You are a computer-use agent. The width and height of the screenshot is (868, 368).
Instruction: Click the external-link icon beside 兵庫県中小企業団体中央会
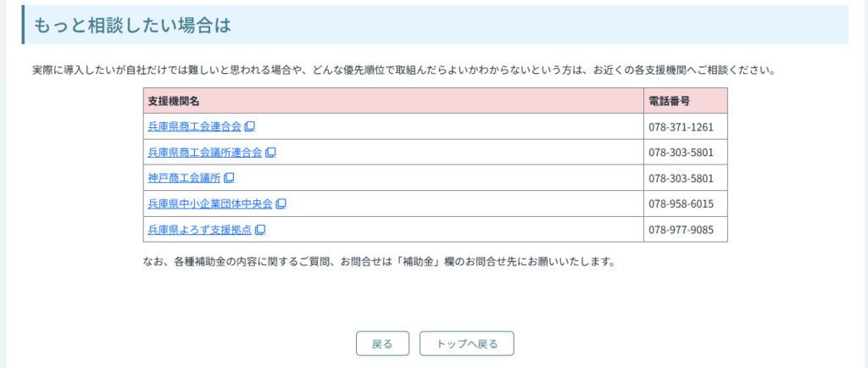pos(281,204)
